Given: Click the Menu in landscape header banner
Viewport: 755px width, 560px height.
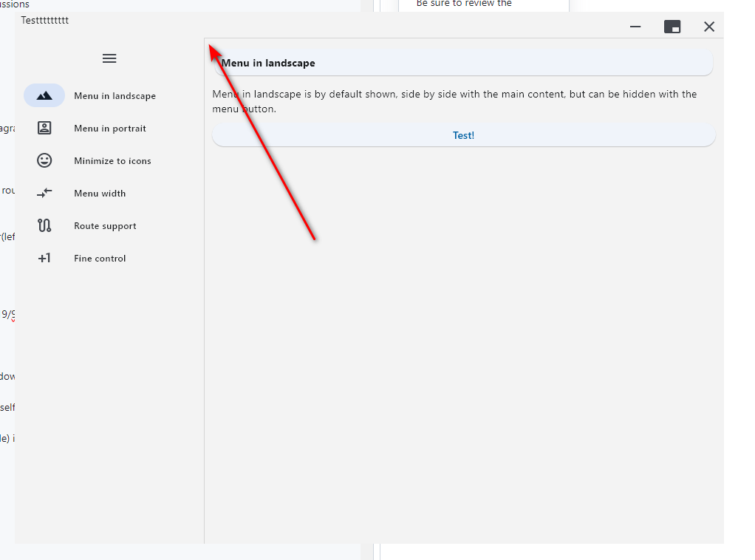Looking at the screenshot, I should [463, 63].
